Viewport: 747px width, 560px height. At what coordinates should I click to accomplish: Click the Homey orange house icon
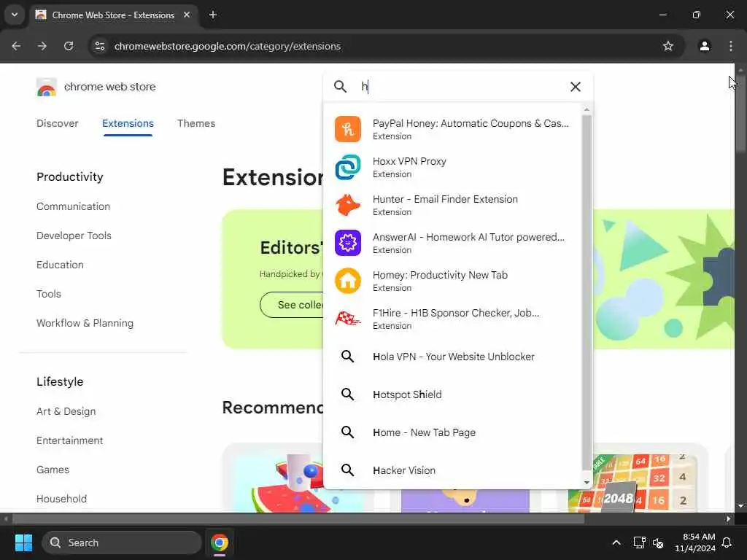click(348, 281)
